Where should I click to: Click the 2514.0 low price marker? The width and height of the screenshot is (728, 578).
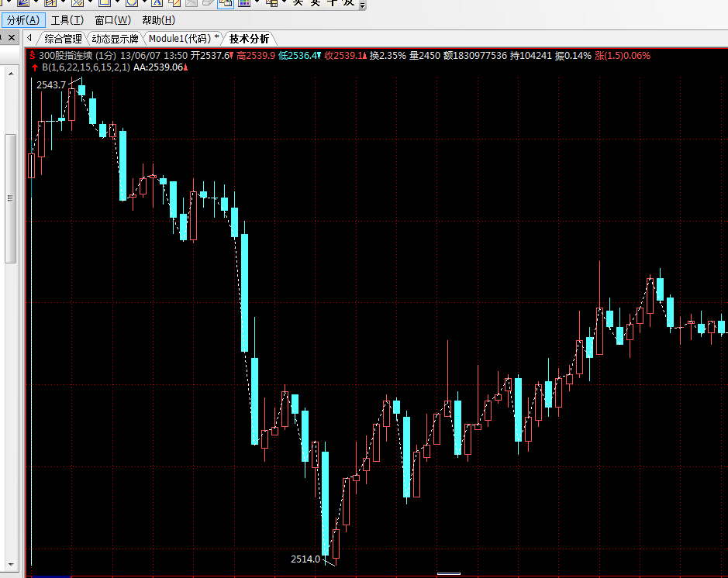[x=305, y=559]
